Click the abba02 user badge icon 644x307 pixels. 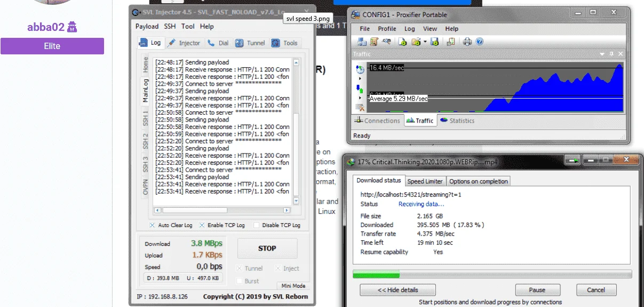tap(73, 27)
